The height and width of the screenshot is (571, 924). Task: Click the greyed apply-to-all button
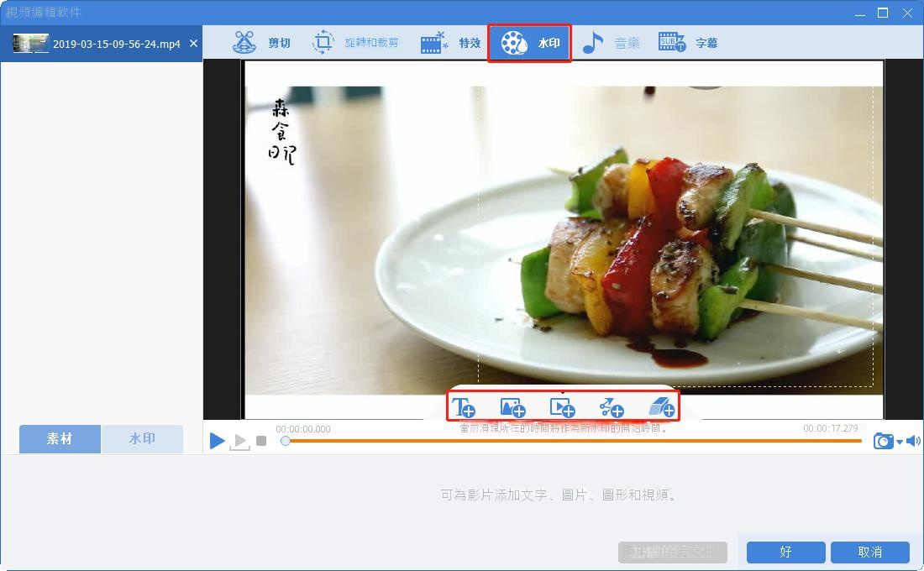672,553
